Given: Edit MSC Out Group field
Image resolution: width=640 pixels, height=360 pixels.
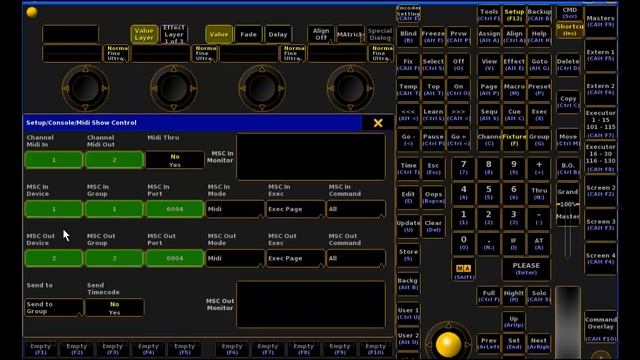Looking at the screenshot, I should click(x=114, y=258).
